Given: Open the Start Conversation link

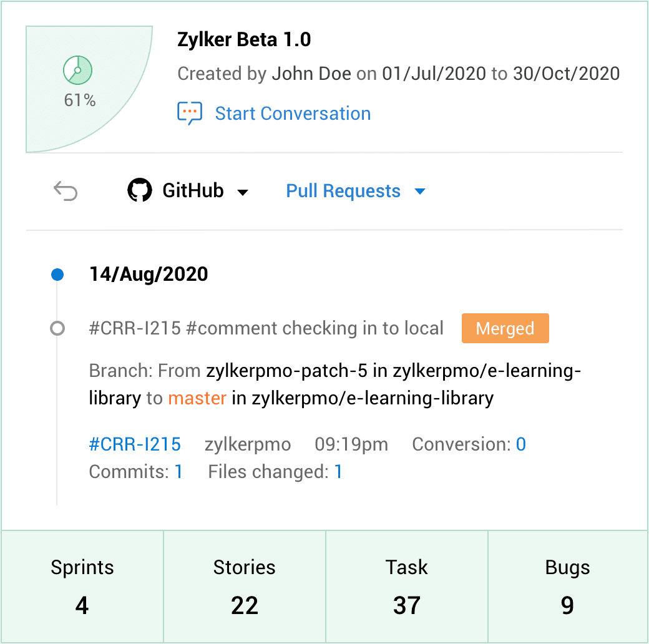Looking at the screenshot, I should click(293, 114).
